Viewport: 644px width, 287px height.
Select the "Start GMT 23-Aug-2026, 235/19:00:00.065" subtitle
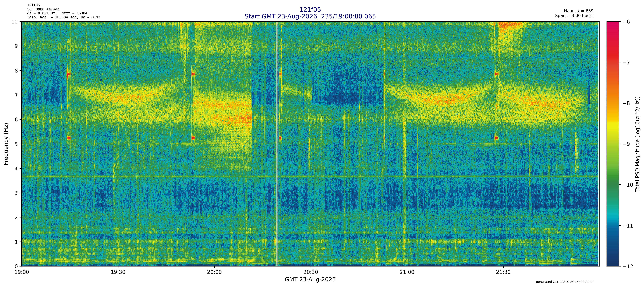(x=310, y=16)
